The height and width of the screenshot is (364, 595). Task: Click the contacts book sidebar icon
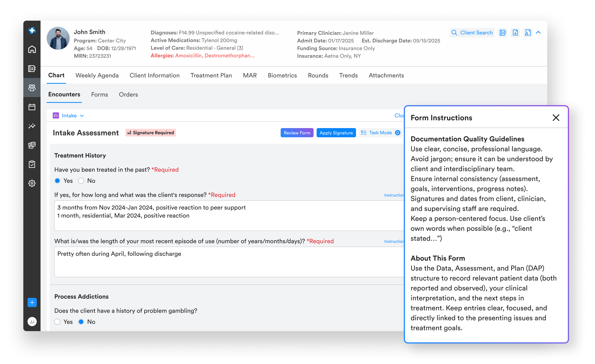click(32, 69)
